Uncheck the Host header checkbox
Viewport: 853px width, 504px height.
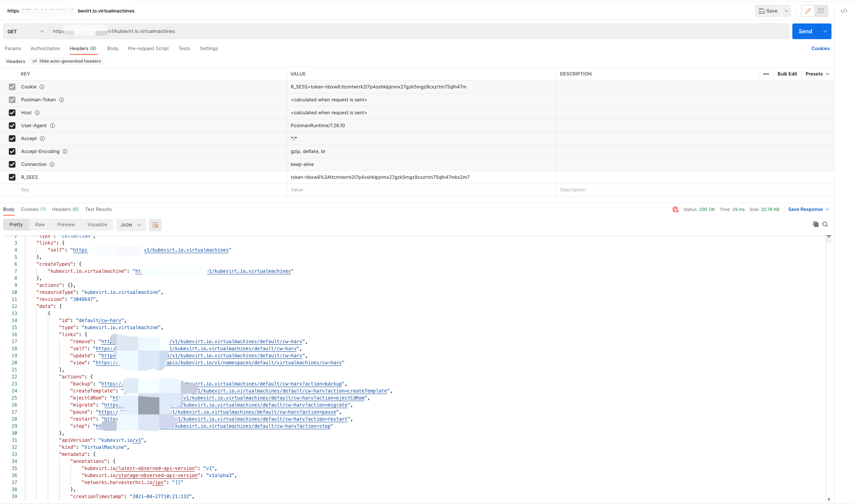12,113
